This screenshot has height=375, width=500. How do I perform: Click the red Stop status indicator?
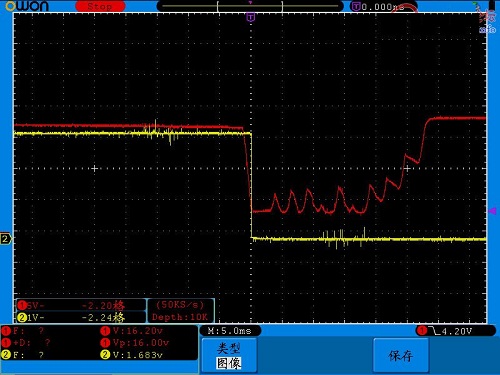click(x=100, y=6)
